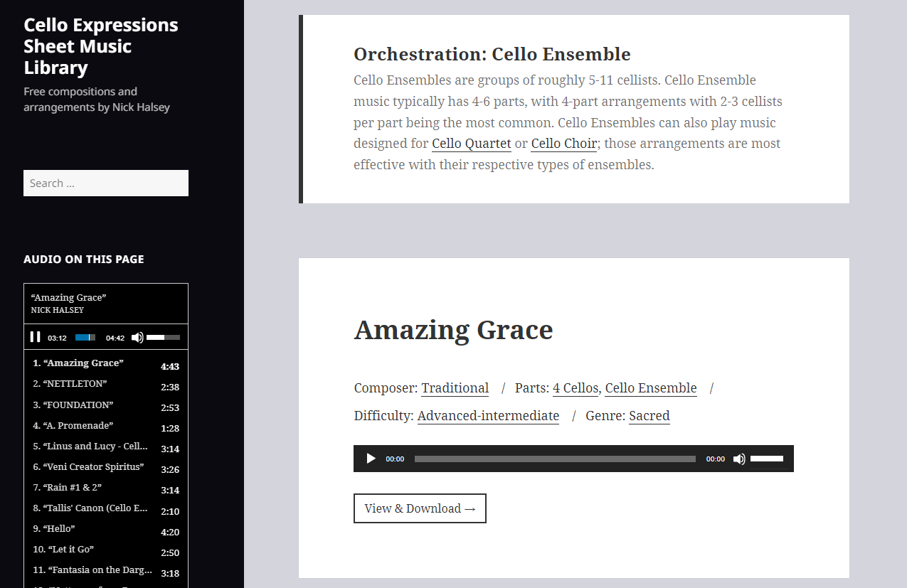Pause the sidebar audio playlist player
The image size is (907, 588).
click(35, 337)
